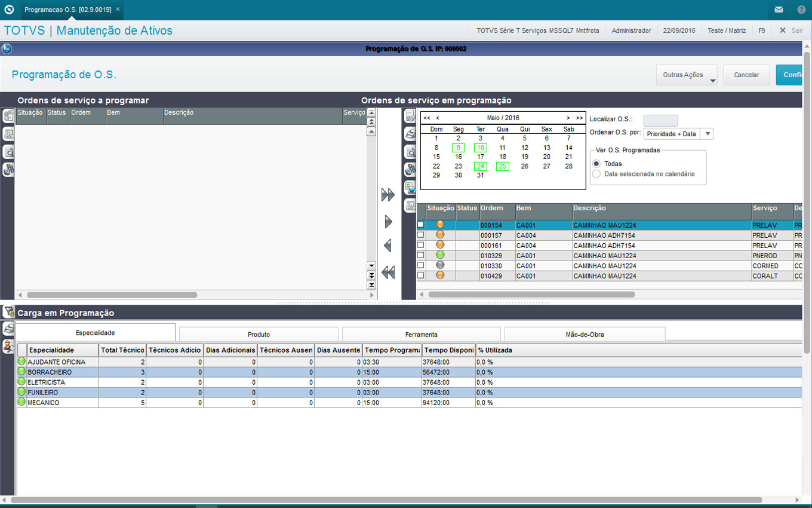The image size is (812, 508).
Task: Click the TOTVS logo icon at top-left
Action: [9, 10]
